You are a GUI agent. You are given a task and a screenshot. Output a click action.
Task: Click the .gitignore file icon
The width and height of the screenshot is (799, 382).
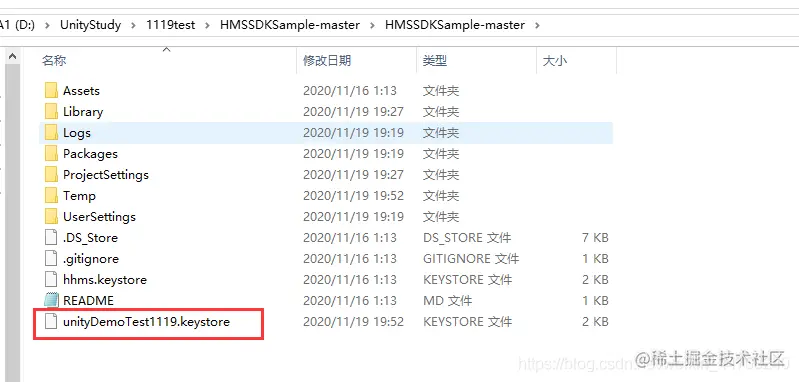tap(51, 259)
